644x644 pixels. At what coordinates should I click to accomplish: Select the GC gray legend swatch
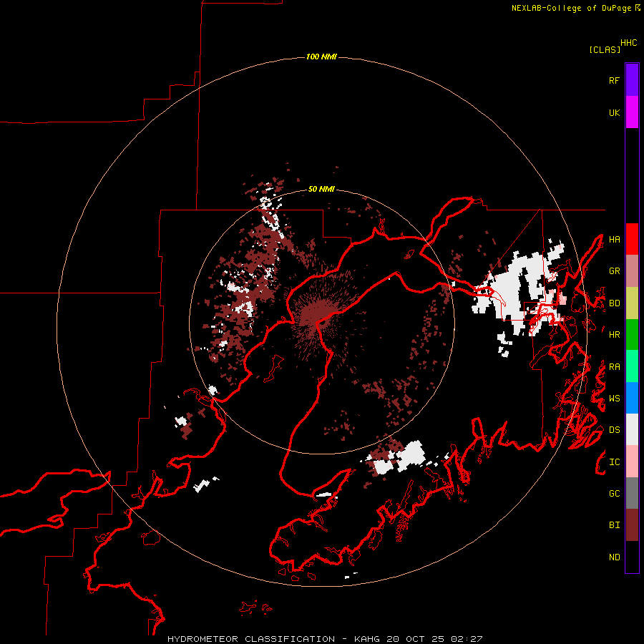tap(632, 493)
